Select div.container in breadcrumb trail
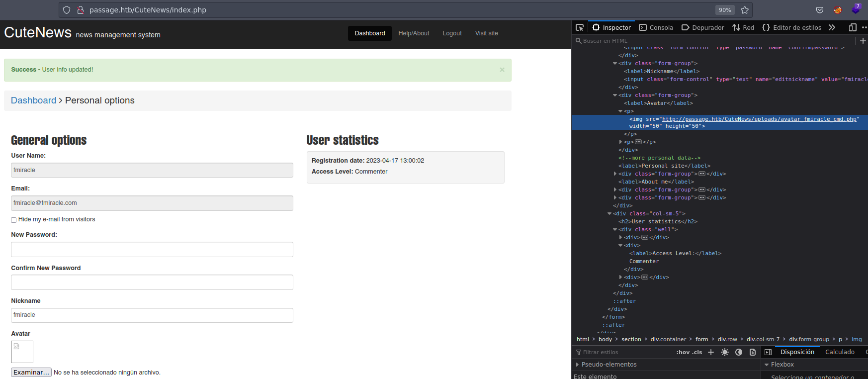This screenshot has width=868, height=379. [x=668, y=339]
